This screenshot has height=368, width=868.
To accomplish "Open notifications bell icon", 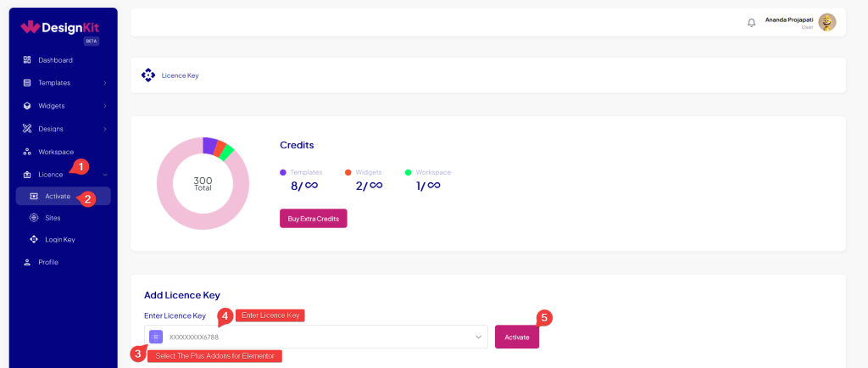I will (751, 23).
